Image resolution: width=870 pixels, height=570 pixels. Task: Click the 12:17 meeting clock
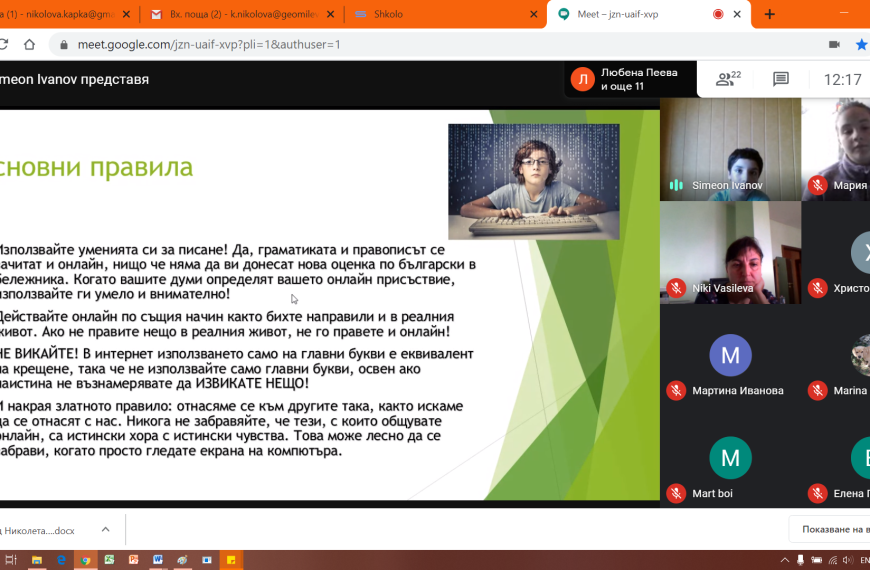(842, 79)
